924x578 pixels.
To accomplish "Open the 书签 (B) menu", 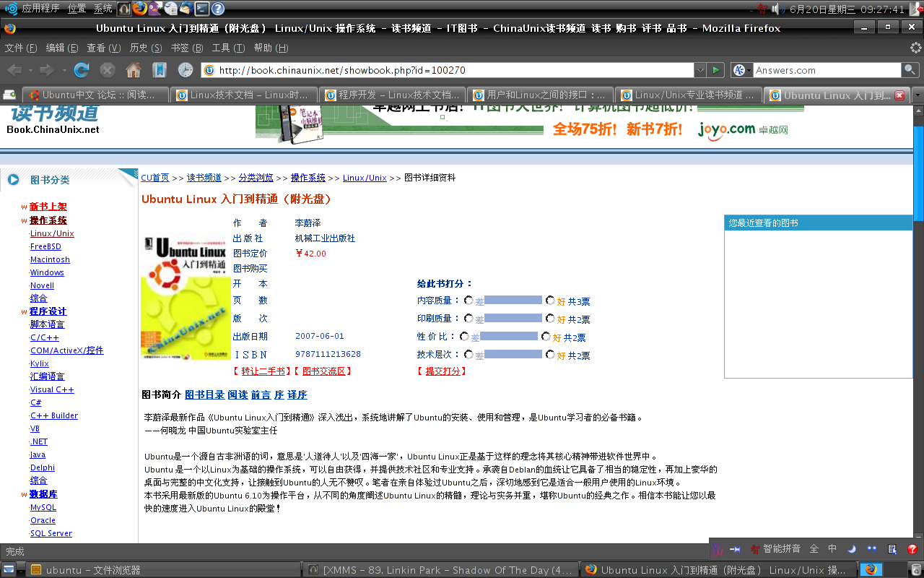I will 187,48.
